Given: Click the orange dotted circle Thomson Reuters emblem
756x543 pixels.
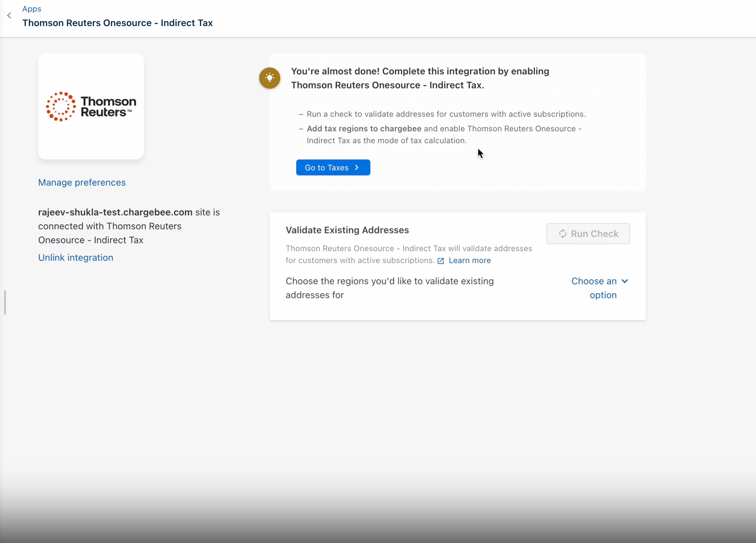Looking at the screenshot, I should tap(61, 107).
